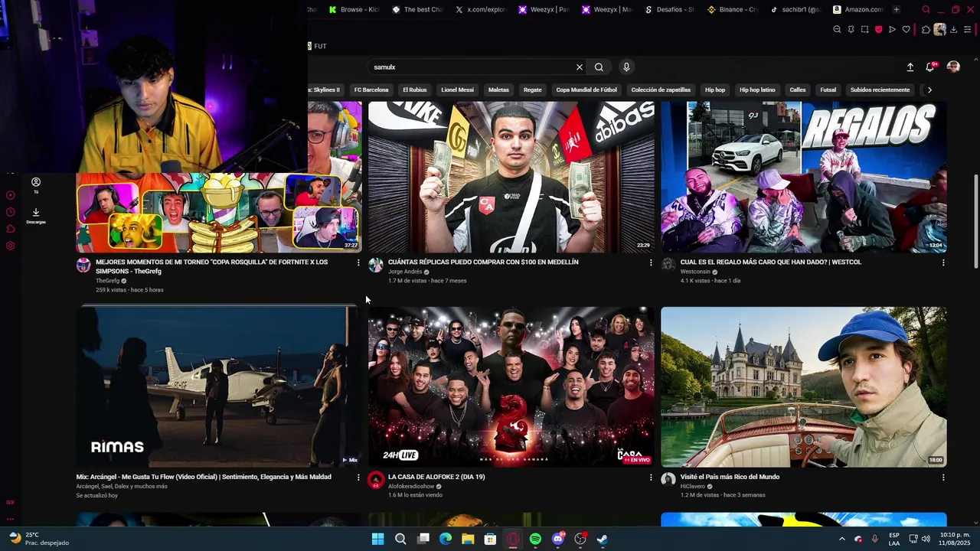Open the options menu for the Westcol video

[943, 262]
